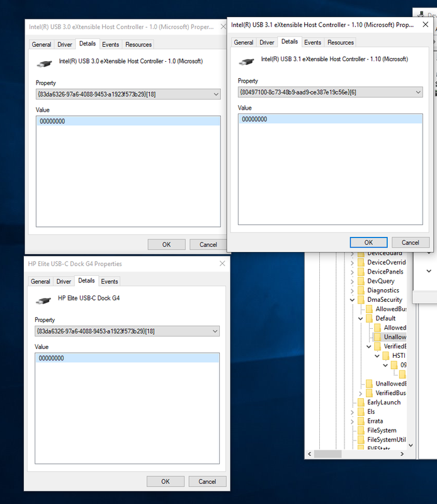Viewport: 437px width, 504px height.
Task: Click the DevicePanels folder icon in registry
Action: (361, 272)
